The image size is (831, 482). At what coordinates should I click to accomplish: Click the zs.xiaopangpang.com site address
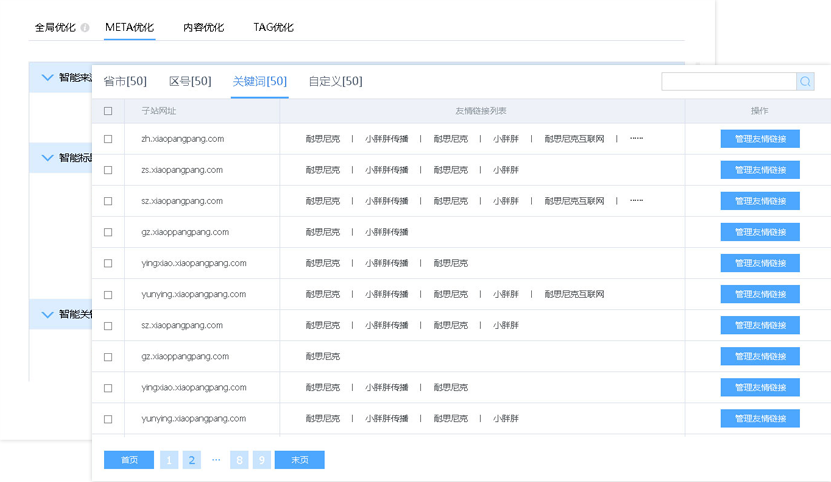(x=182, y=170)
